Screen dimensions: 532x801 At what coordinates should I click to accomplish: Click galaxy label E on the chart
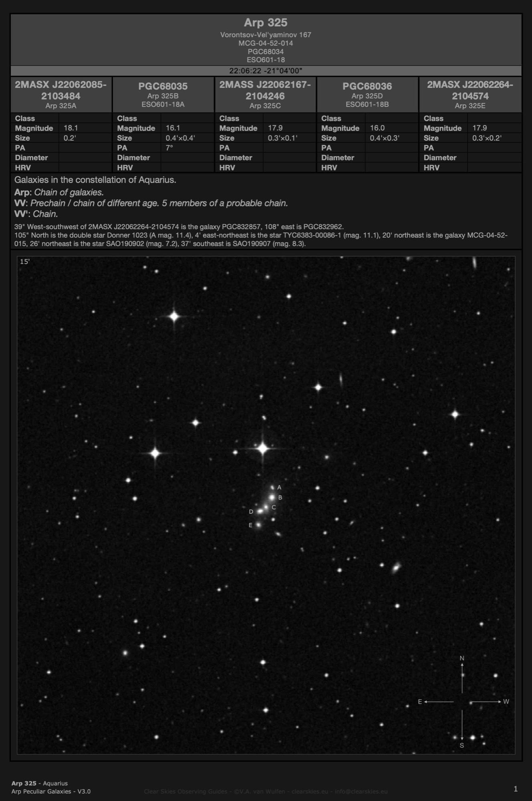[251, 525]
